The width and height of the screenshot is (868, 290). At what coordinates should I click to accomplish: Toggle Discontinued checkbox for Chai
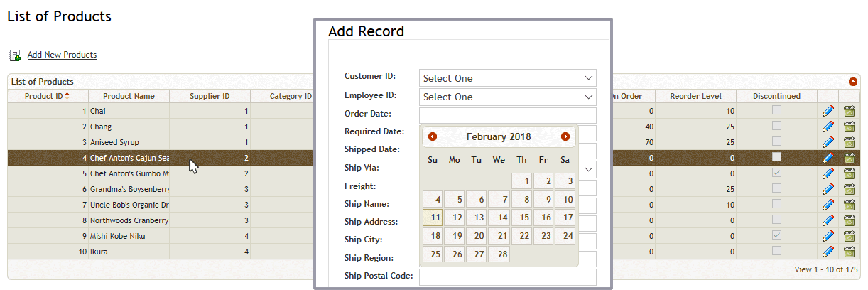point(777,111)
